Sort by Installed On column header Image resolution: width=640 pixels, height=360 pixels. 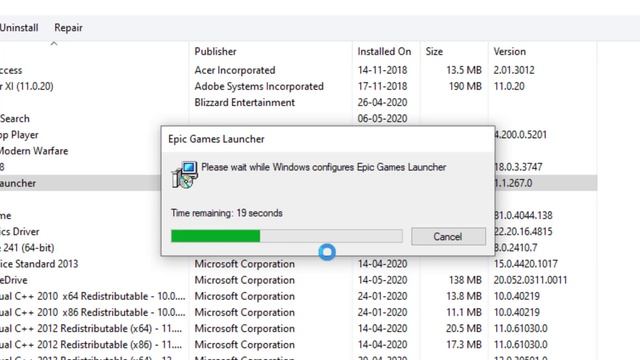[384, 51]
